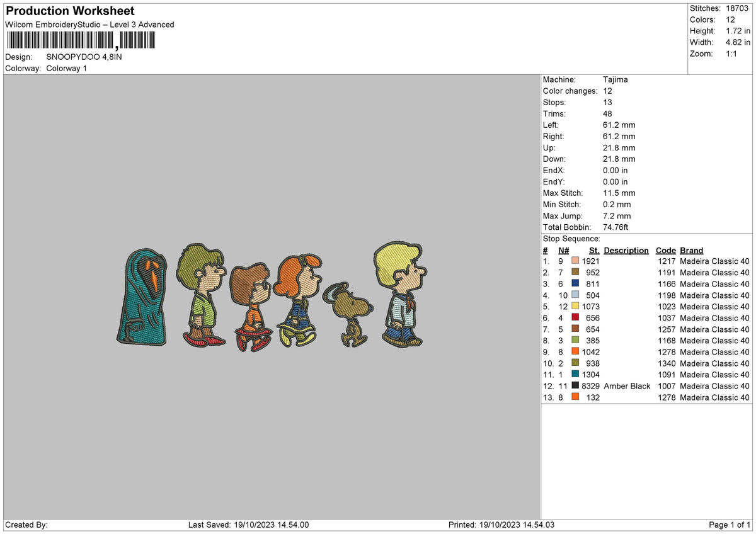
Task: Click the Description column header
Action: (626, 250)
